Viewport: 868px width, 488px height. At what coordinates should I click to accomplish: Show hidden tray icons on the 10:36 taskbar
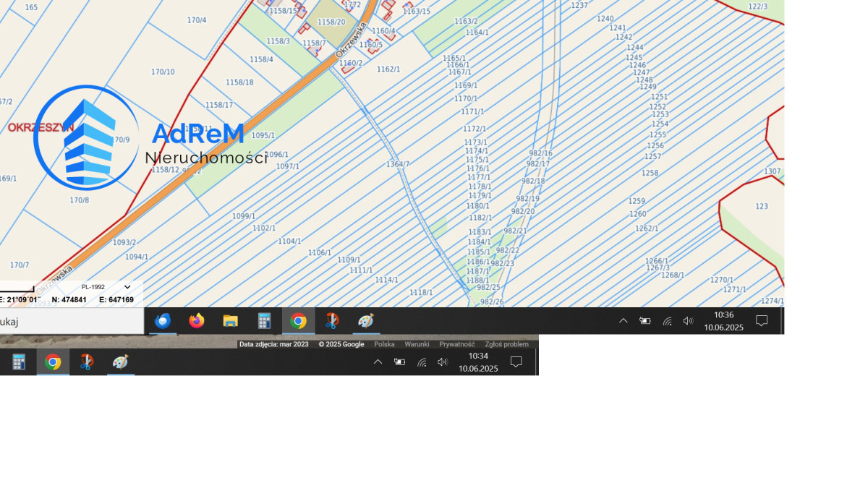623,321
